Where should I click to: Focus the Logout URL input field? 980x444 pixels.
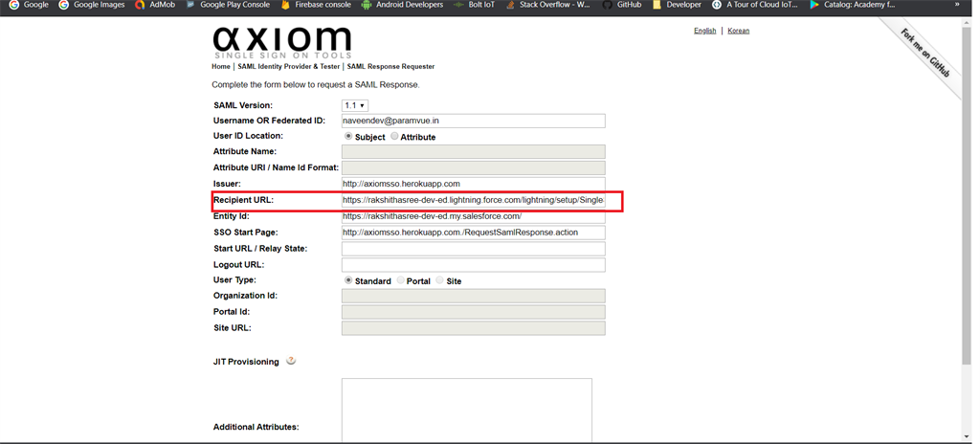pyautogui.click(x=473, y=265)
